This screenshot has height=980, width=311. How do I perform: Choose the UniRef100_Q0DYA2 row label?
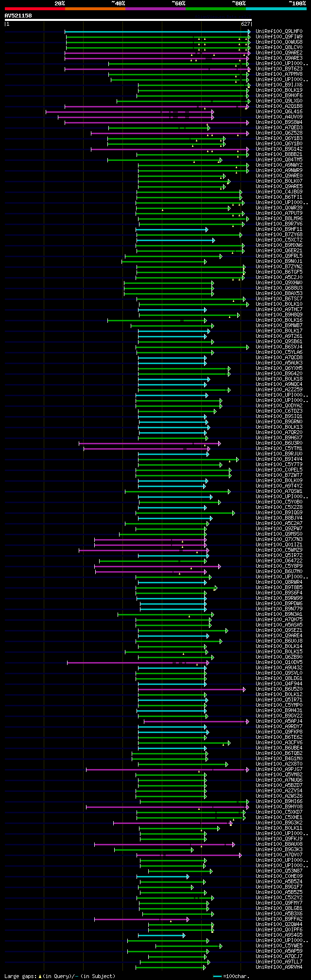pos(279,406)
